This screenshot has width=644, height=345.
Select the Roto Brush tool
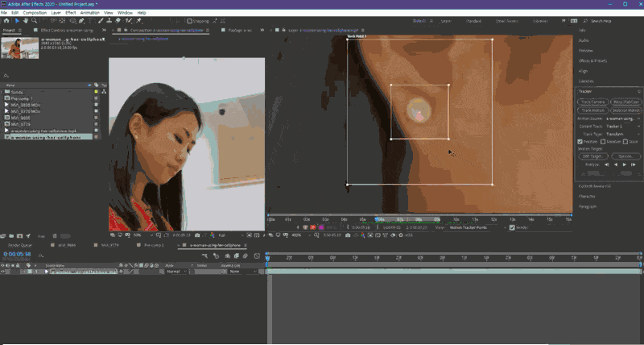129,21
